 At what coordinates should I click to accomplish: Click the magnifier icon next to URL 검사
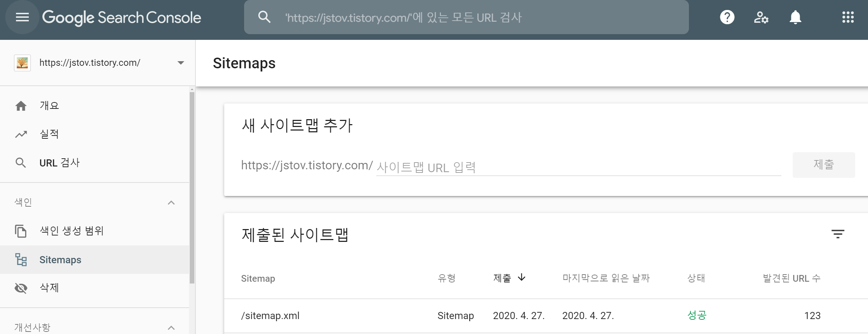[21, 163]
